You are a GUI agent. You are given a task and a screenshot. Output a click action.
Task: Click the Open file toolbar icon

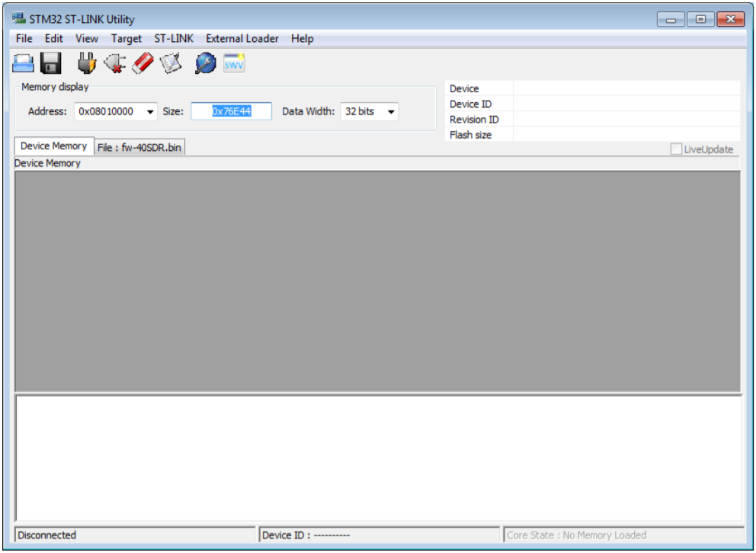24,63
